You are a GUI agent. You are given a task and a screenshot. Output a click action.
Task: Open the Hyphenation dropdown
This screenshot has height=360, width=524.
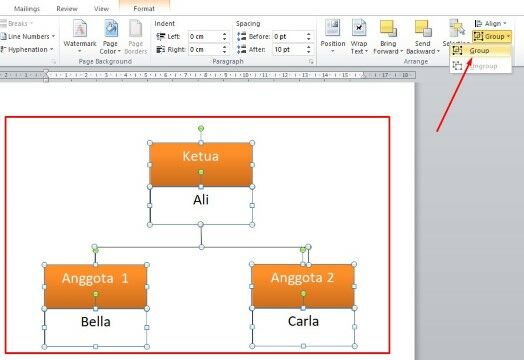[x=27, y=49]
